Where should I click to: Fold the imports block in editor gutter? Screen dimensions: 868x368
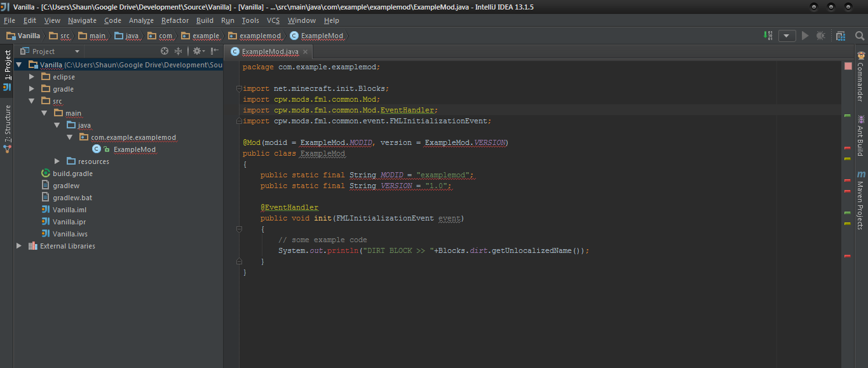239,88
